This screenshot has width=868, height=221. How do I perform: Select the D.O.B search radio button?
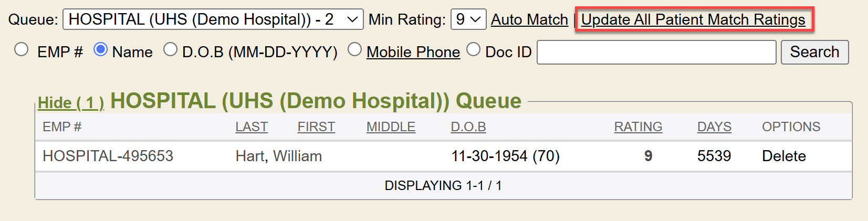coord(170,50)
